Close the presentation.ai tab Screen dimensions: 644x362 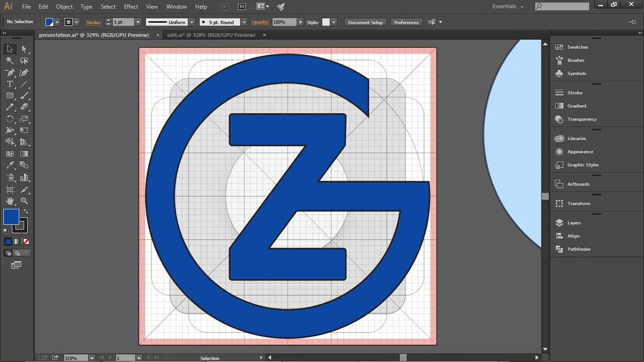click(157, 35)
